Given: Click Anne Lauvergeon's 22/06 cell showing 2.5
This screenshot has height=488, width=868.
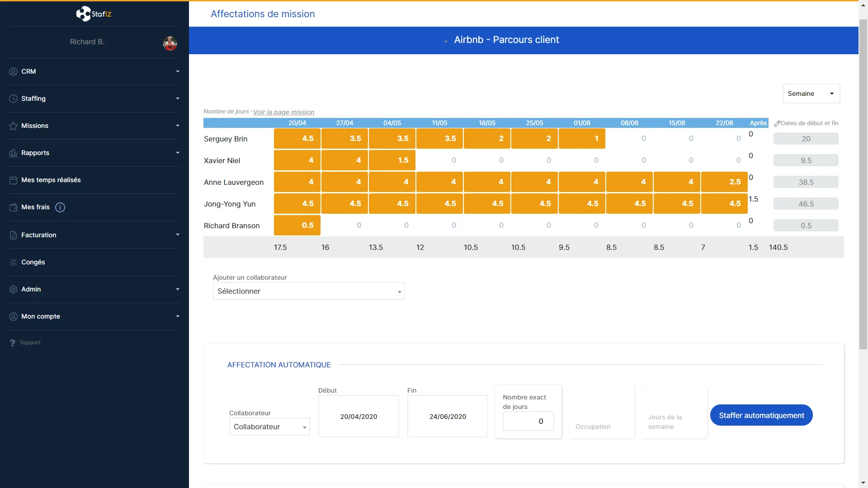Looking at the screenshot, I should 724,182.
